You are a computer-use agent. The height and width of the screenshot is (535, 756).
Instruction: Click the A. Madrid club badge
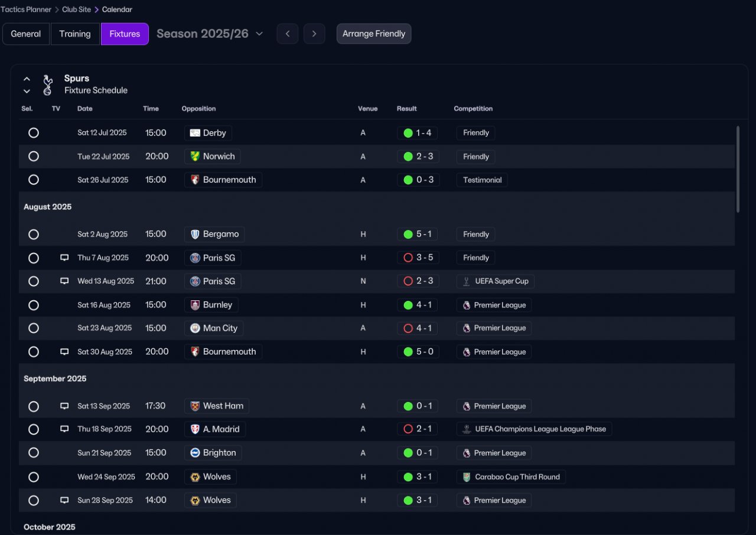tap(195, 429)
